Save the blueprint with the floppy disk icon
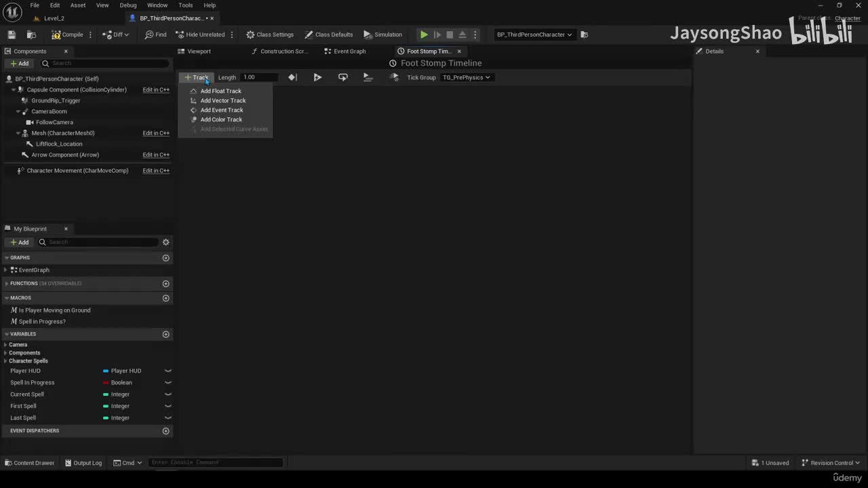The height and width of the screenshot is (488, 868). click(12, 35)
